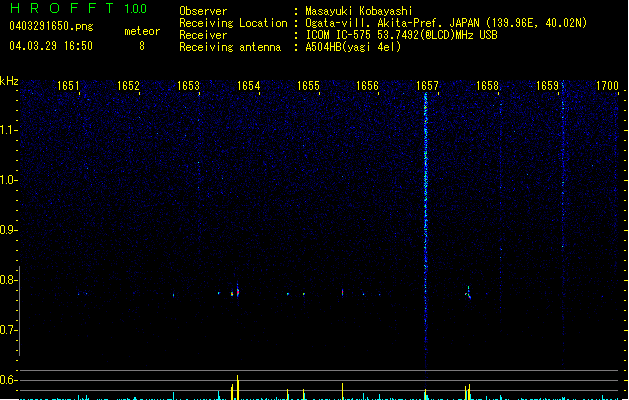Click the 1652 time axis label
This screenshot has height=400, width=629.
(x=128, y=86)
